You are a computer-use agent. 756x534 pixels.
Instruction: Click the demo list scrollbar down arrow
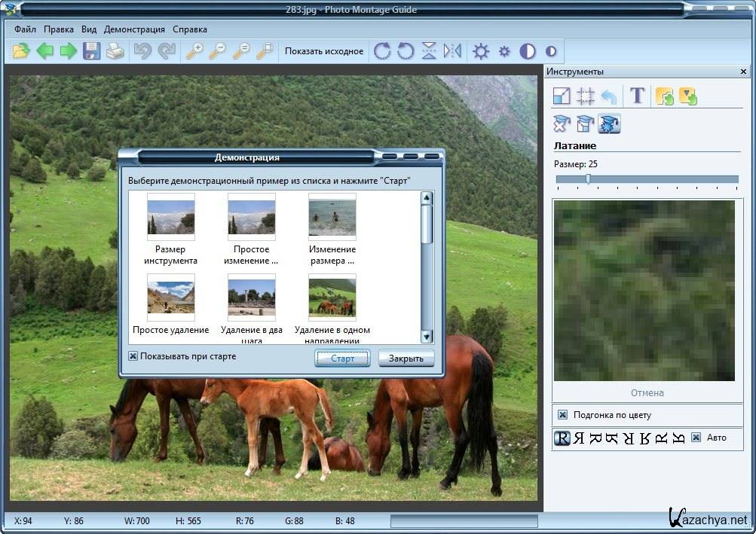click(427, 337)
